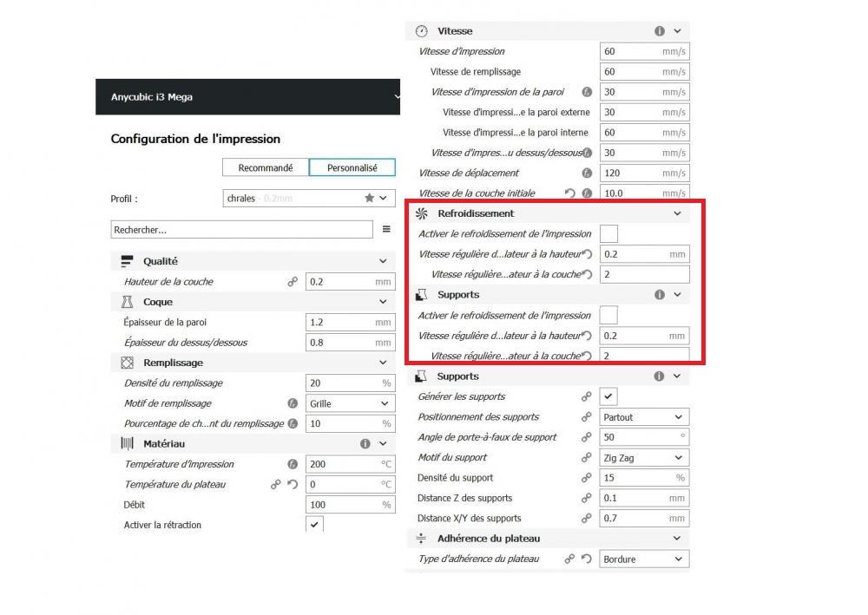The height and width of the screenshot is (615, 868).
Task: Select the Personnalisé tab
Action: click(352, 167)
